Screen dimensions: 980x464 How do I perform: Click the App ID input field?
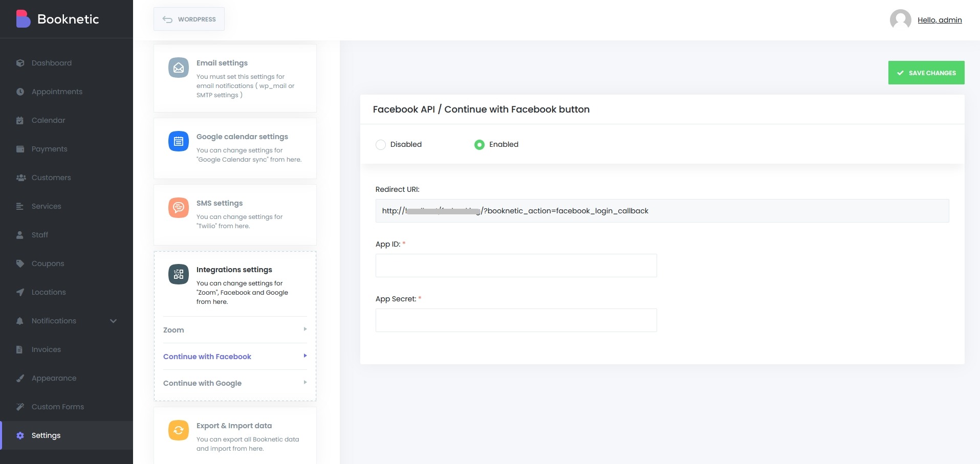[516, 266]
